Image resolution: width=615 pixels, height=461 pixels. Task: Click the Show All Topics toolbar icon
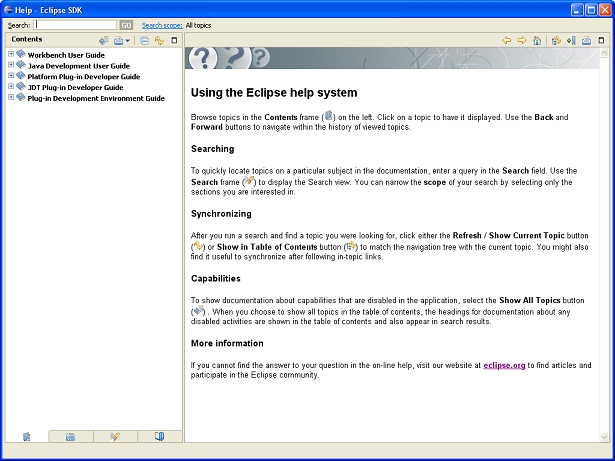tap(104, 40)
